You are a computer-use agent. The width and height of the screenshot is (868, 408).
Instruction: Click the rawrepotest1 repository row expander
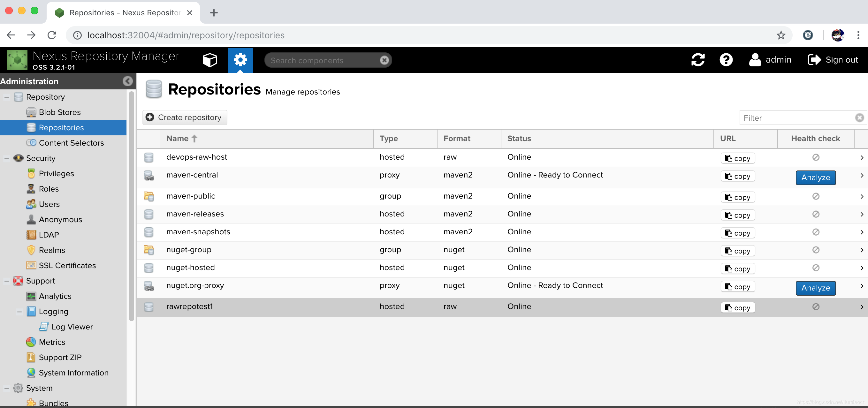pos(861,307)
